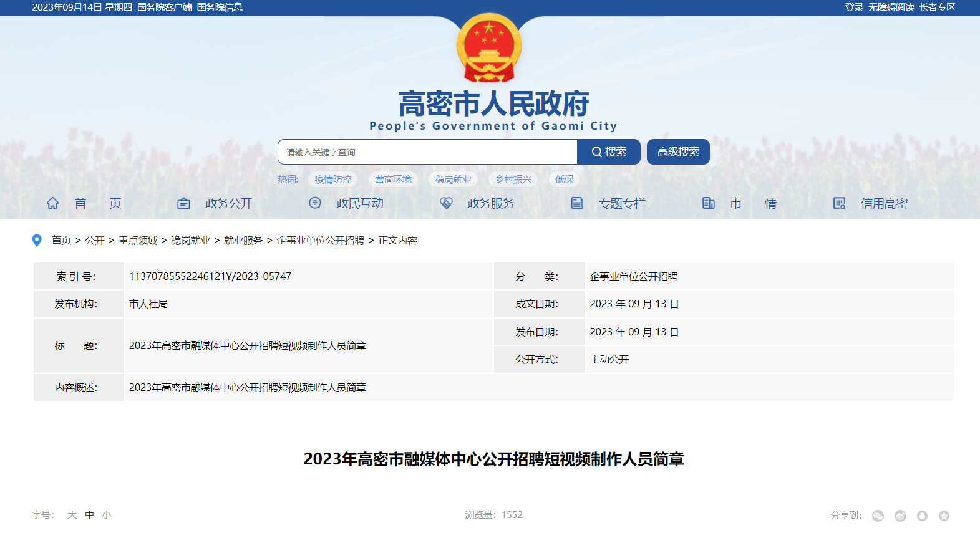This screenshot has width=980, height=538.
Task: Enable 无障碍阅读 accessibility mode
Action: tap(891, 7)
